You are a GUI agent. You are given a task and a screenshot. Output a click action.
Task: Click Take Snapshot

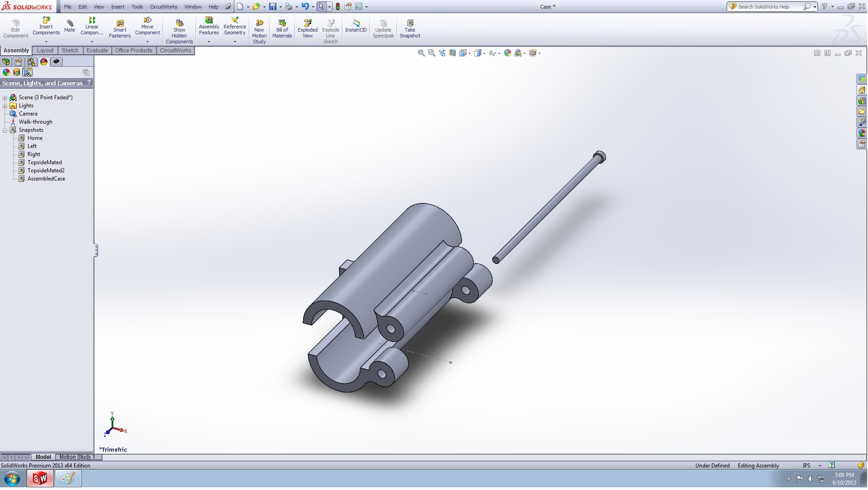pyautogui.click(x=410, y=29)
